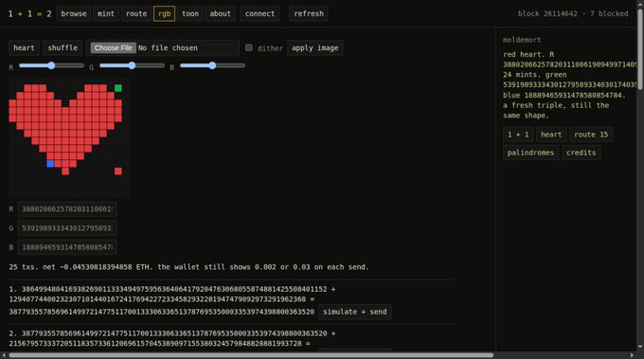Adjust the R color slider
Image resolution: width=644 pixels, height=359 pixels.
[51, 65]
